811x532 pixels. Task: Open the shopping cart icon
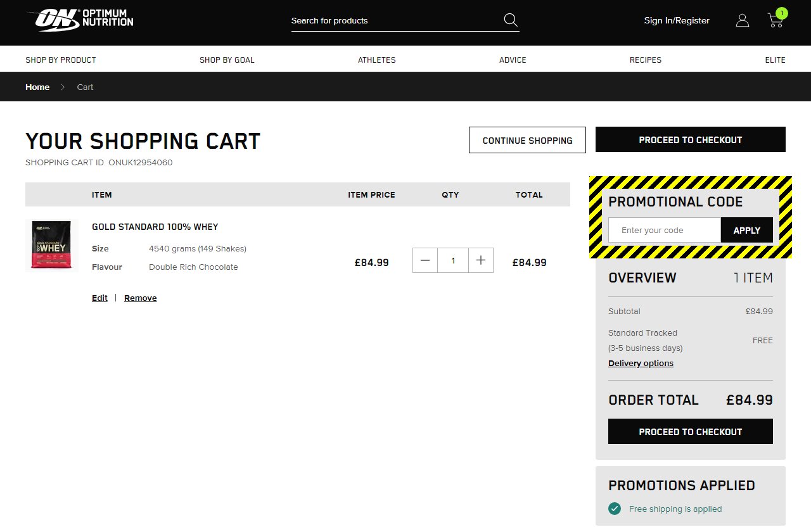pos(775,20)
